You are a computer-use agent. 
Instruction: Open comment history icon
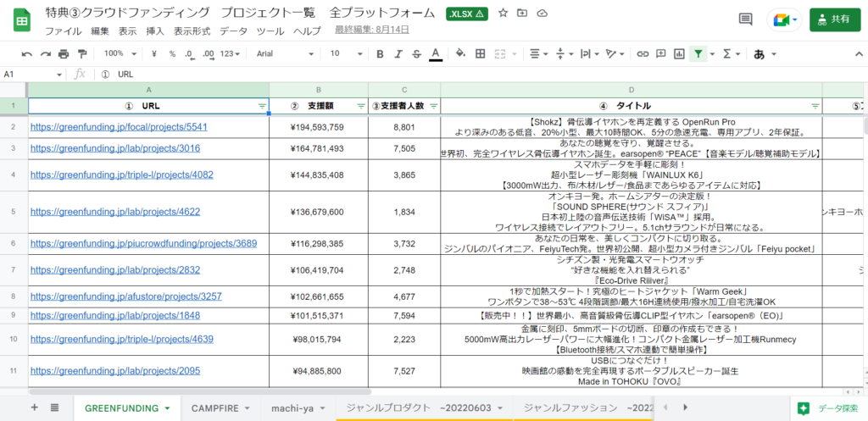pyautogui.click(x=746, y=19)
